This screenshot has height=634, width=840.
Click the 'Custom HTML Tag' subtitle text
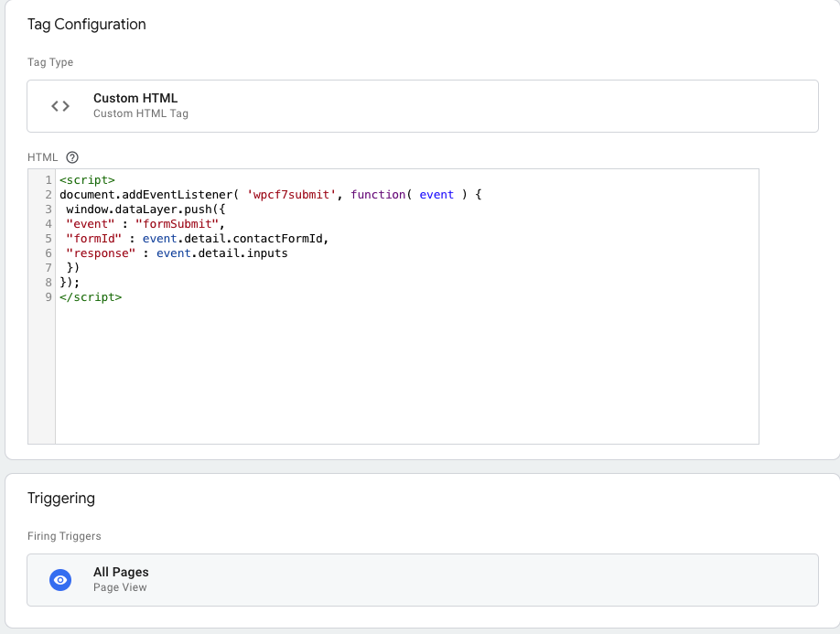141,113
